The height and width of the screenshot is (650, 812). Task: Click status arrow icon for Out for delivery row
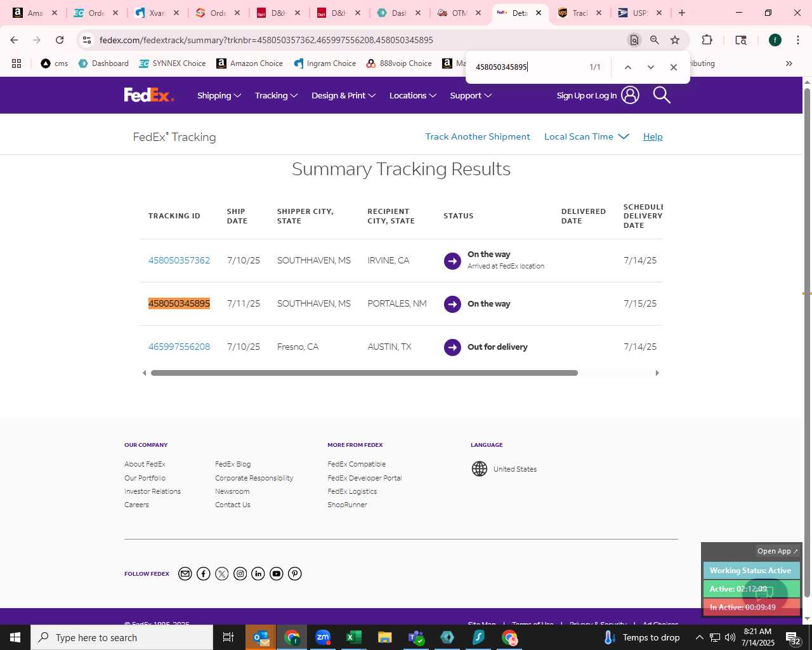452,347
